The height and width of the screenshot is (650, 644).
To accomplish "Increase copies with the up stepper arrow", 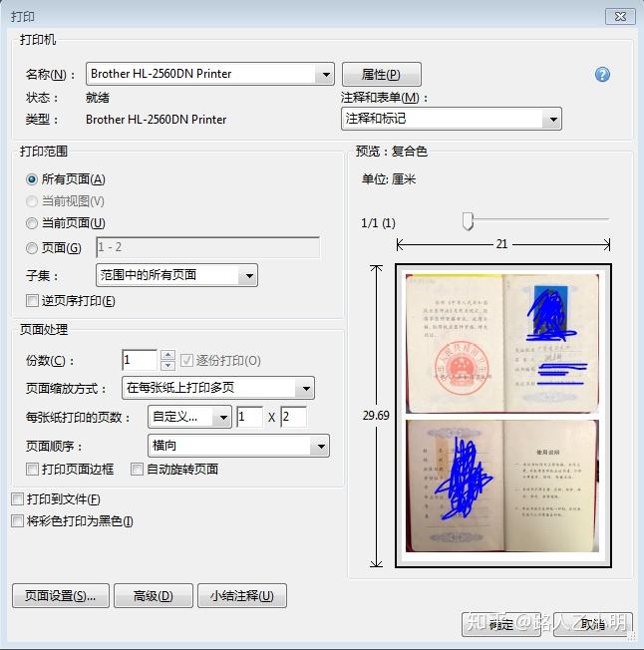I will [x=167, y=355].
